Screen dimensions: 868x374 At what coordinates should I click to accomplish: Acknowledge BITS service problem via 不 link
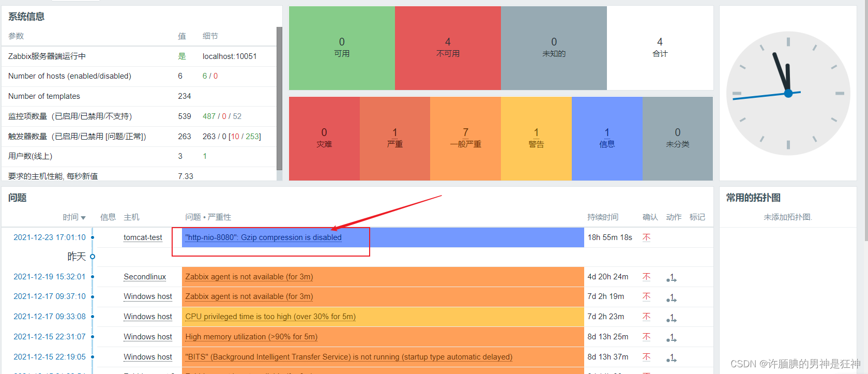(x=647, y=357)
